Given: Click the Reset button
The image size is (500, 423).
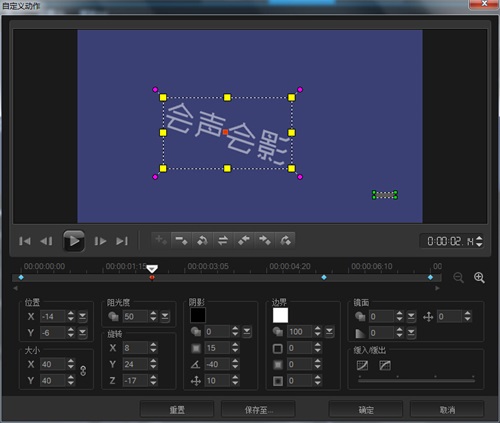Looking at the screenshot, I should [x=177, y=410].
